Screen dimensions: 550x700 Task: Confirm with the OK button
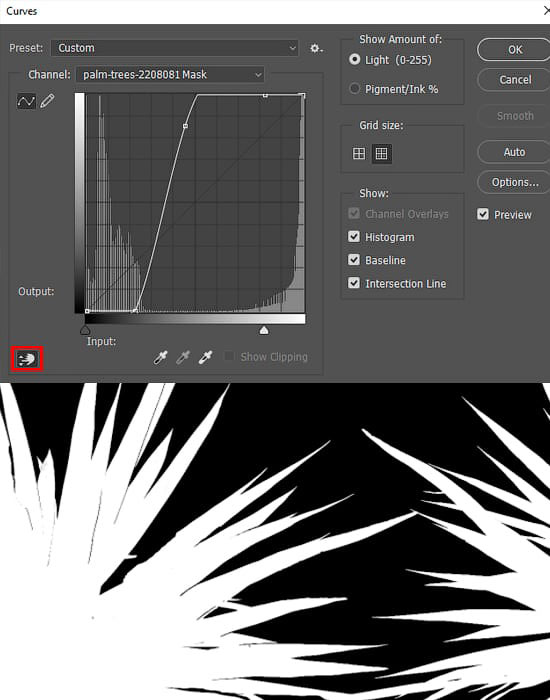(514, 50)
